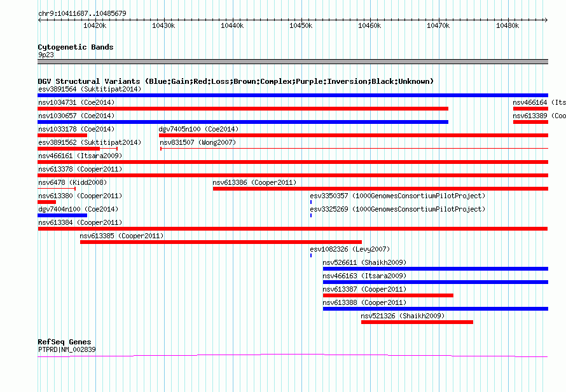Select the red nsv613386 loss bar

380,189
